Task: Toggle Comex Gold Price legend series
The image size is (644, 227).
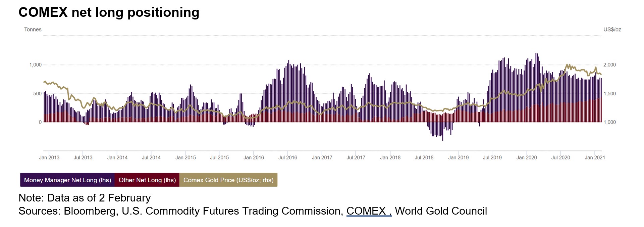Action: tap(228, 180)
